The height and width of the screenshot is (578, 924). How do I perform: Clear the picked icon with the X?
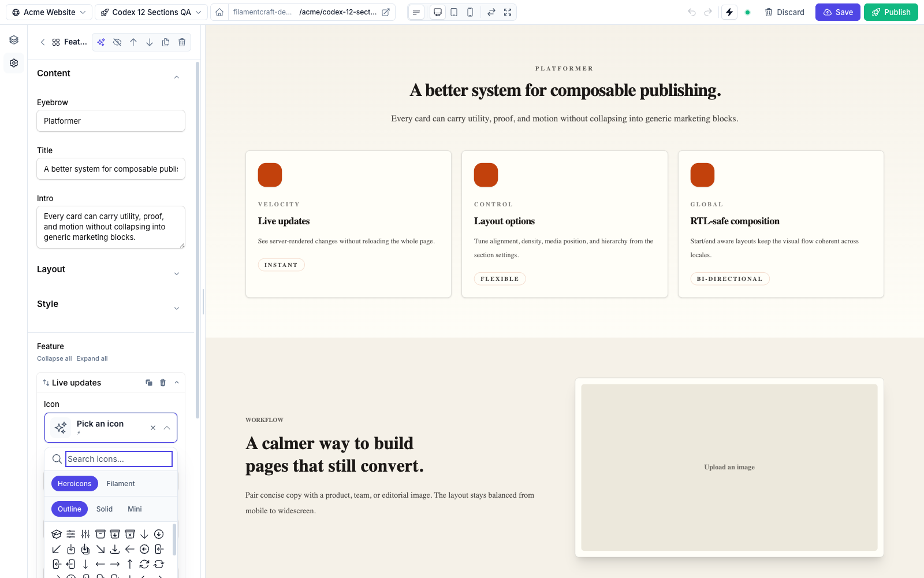[153, 428]
